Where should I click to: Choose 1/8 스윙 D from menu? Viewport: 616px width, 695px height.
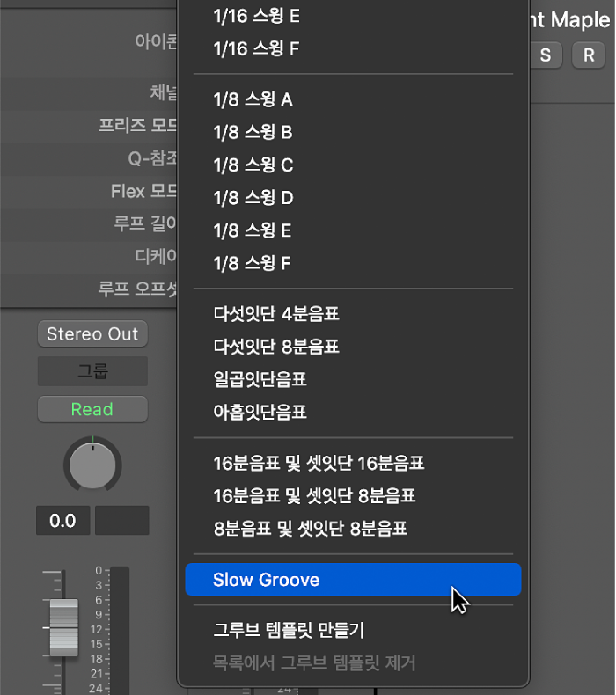click(x=353, y=198)
